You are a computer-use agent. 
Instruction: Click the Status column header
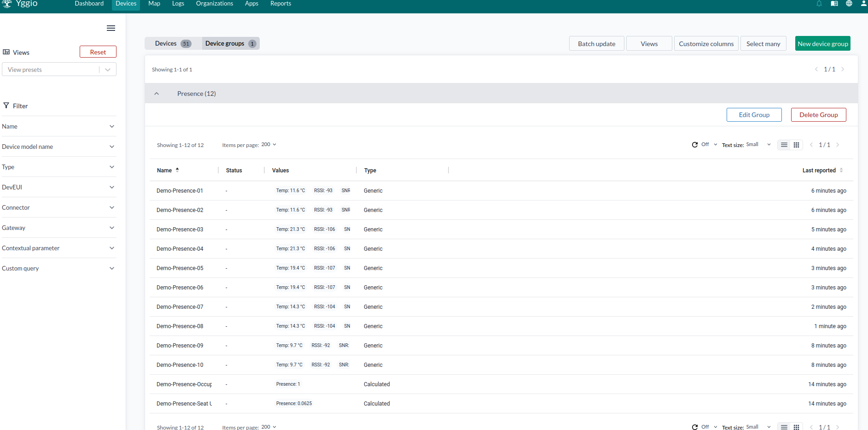(x=234, y=171)
